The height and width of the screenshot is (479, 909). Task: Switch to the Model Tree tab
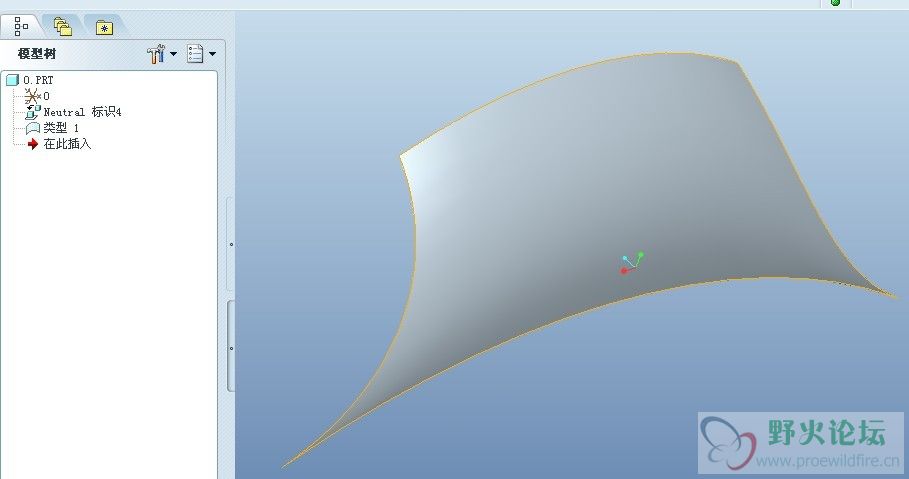click(x=21, y=27)
